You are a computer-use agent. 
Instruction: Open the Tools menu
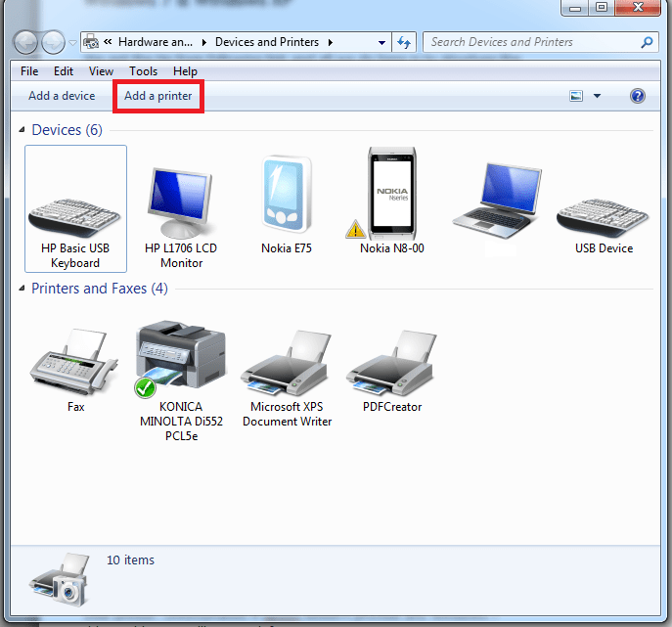[144, 71]
